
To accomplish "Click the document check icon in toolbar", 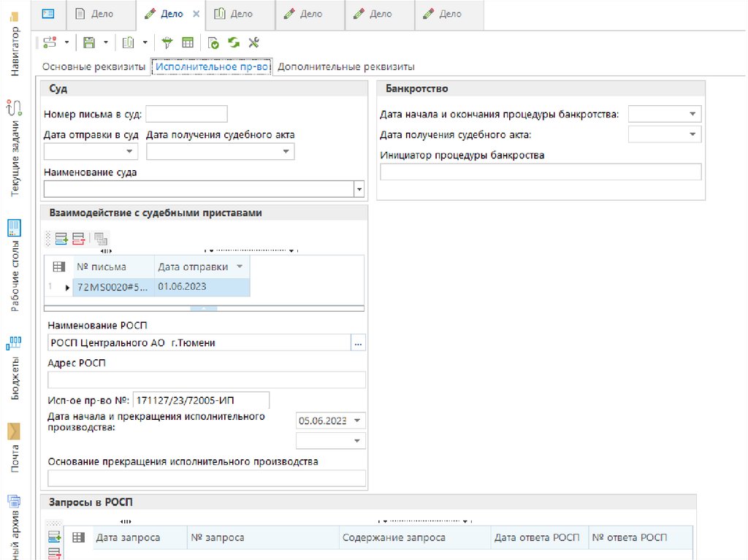I will point(213,42).
